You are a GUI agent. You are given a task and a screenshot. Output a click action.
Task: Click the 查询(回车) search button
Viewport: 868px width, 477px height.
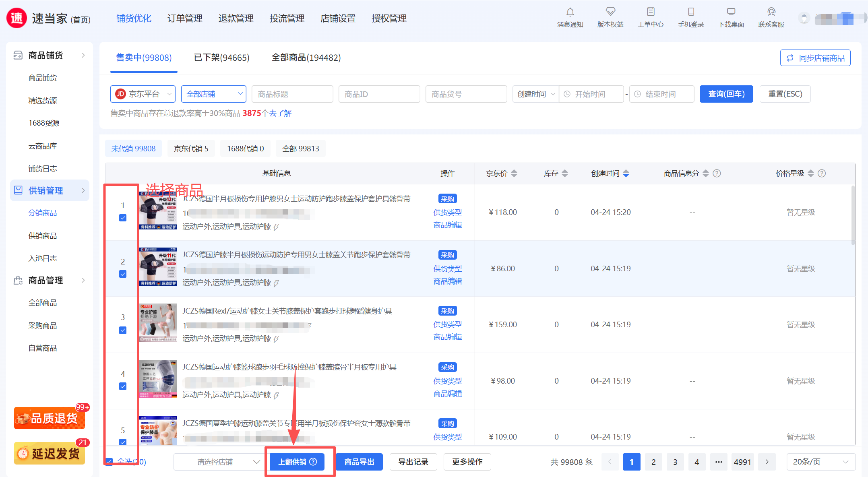coord(726,94)
